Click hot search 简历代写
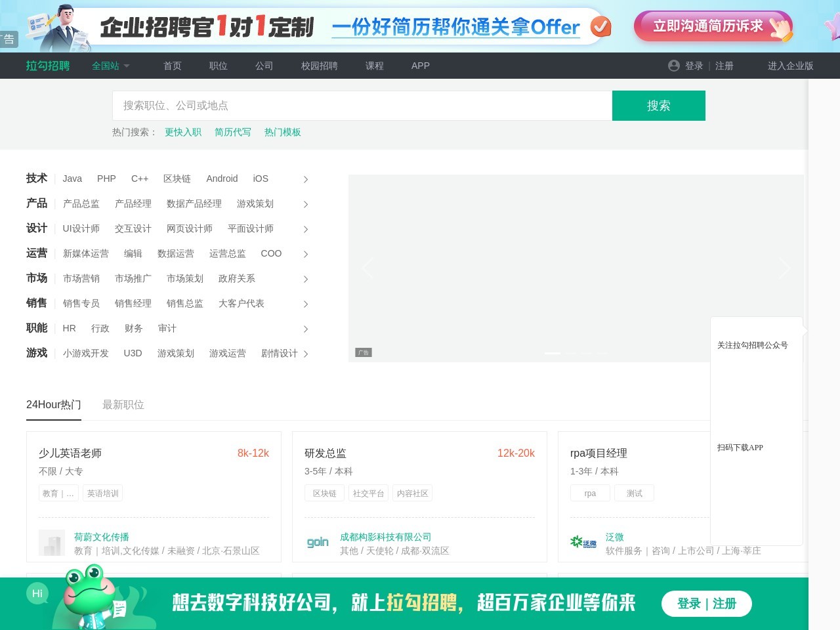840x630 pixels. coord(233,132)
